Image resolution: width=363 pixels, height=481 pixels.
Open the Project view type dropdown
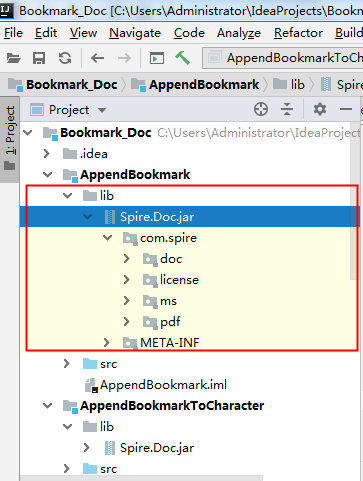click(x=68, y=110)
